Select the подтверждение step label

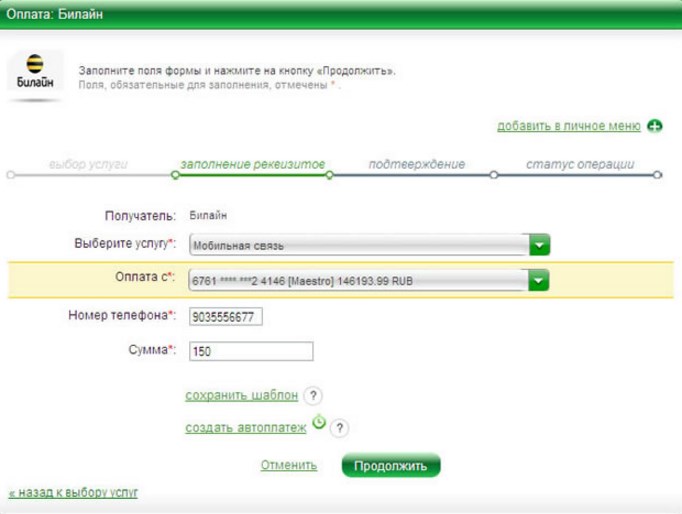tap(416, 163)
